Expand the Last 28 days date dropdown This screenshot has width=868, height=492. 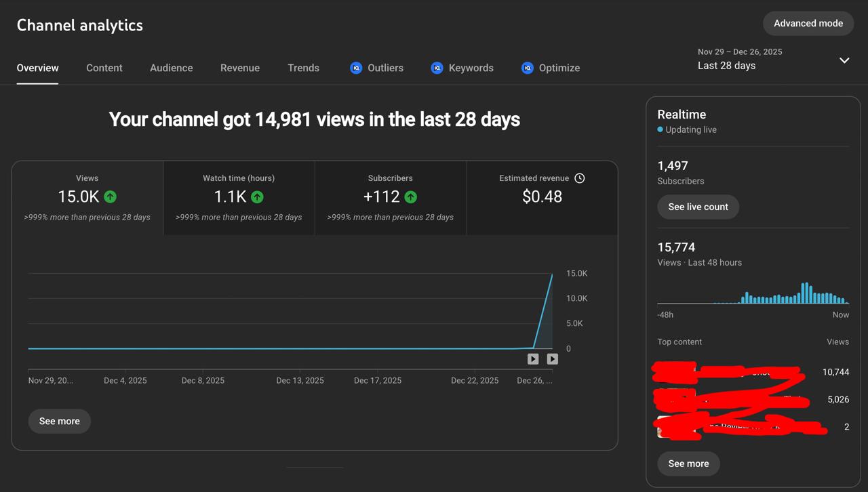tap(773, 59)
